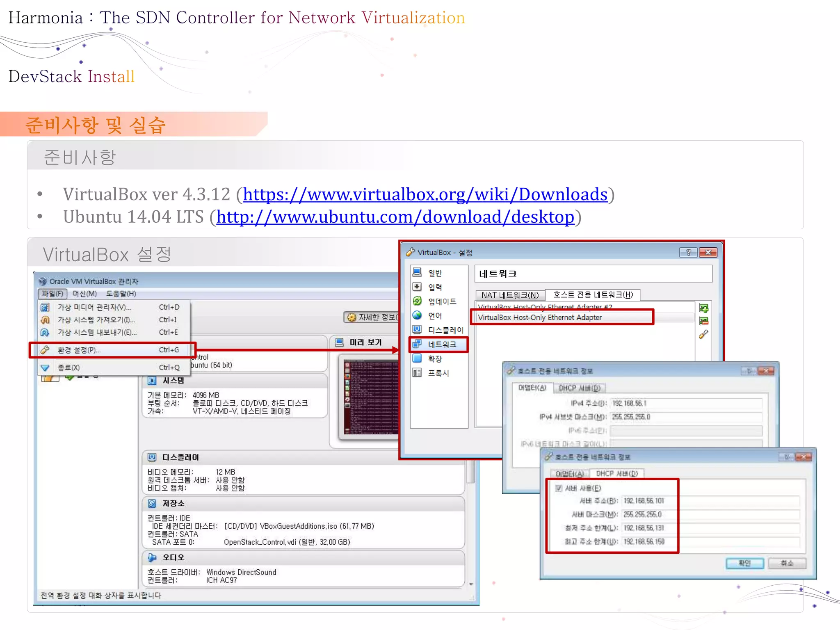Open the VirtualBox Downloads hyperlink
Viewport: 840px width, 630px height.
(x=425, y=194)
